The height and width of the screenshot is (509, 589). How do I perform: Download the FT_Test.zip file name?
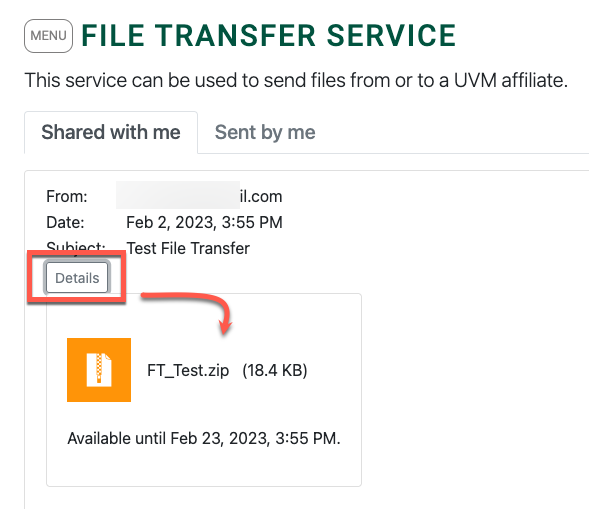[x=188, y=370]
